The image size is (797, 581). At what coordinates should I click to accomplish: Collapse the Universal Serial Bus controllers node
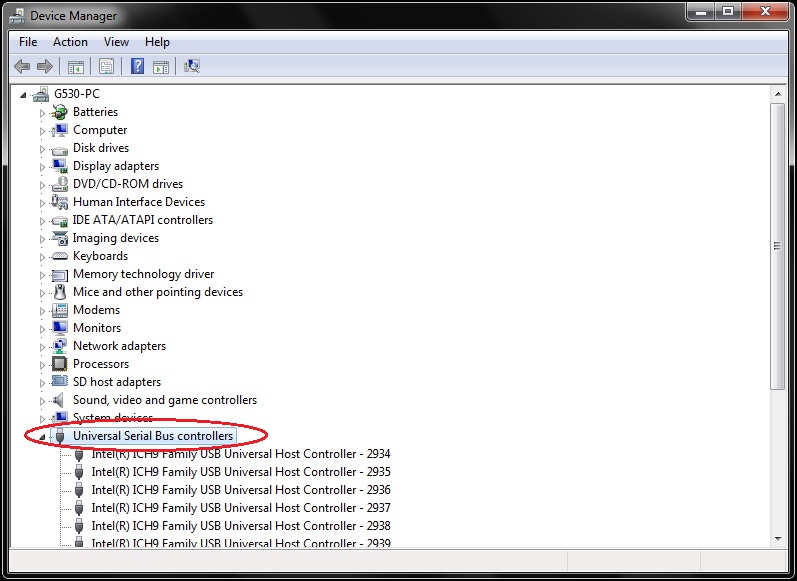[42, 437]
